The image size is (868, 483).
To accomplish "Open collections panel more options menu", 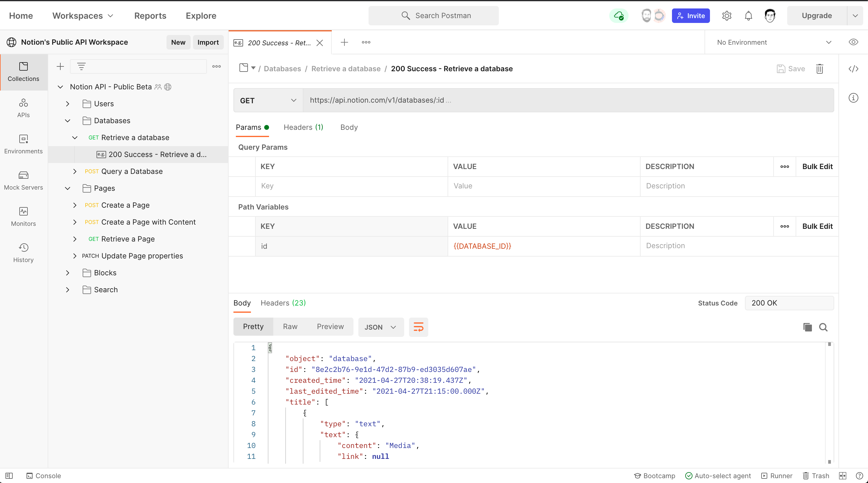I will point(216,66).
